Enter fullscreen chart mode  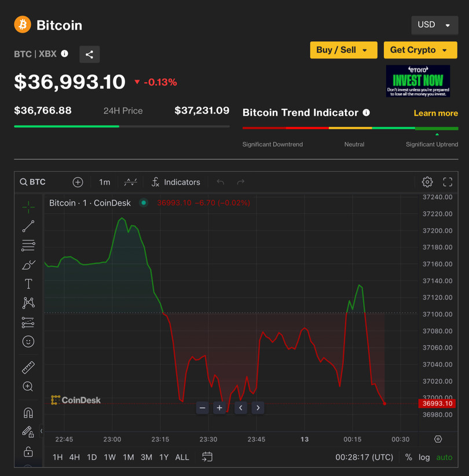448,182
